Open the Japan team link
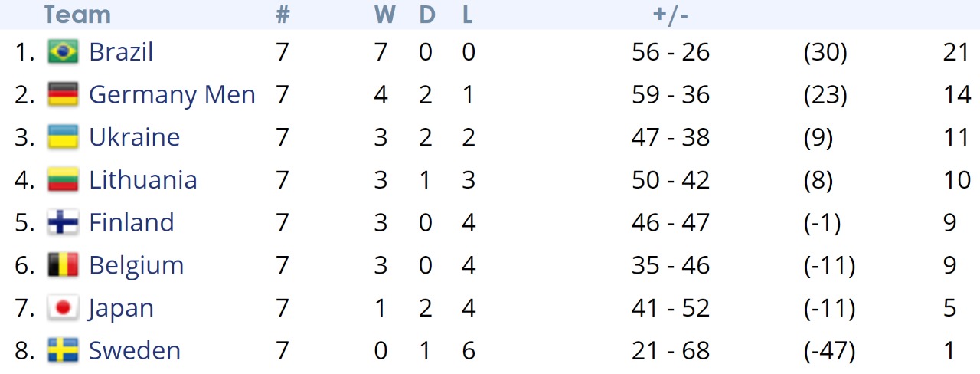 [x=121, y=309]
